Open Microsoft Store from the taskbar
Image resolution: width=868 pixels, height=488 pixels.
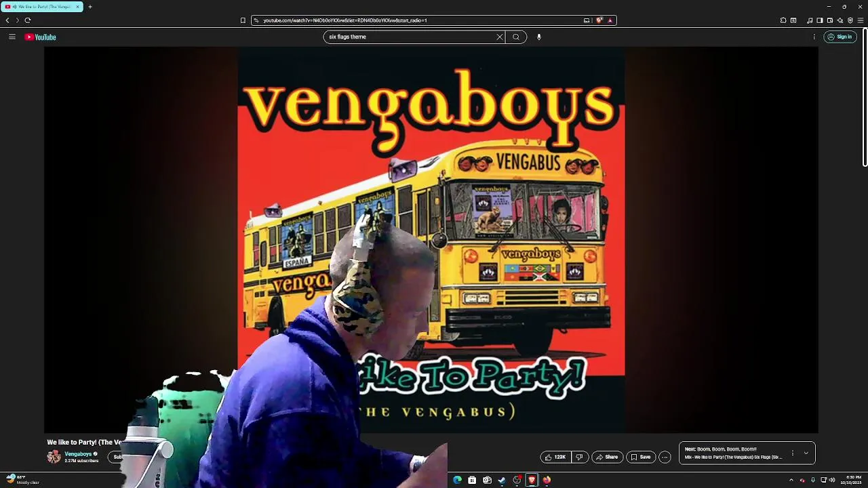click(472, 480)
